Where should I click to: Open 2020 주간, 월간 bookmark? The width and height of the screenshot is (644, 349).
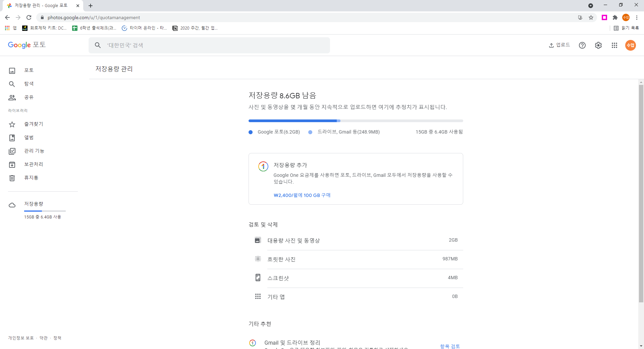[x=195, y=28]
